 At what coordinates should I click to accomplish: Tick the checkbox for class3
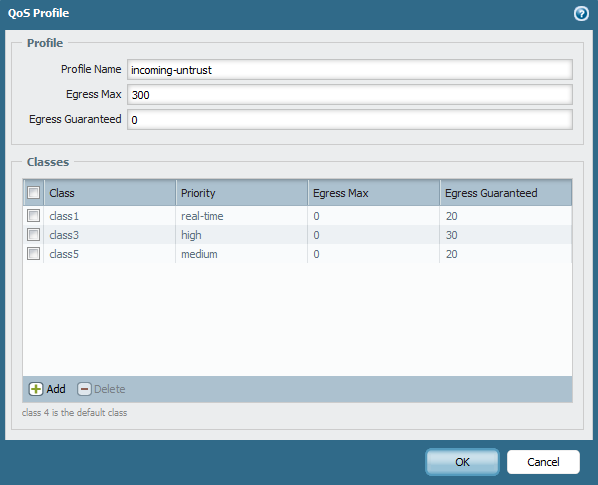(x=34, y=234)
